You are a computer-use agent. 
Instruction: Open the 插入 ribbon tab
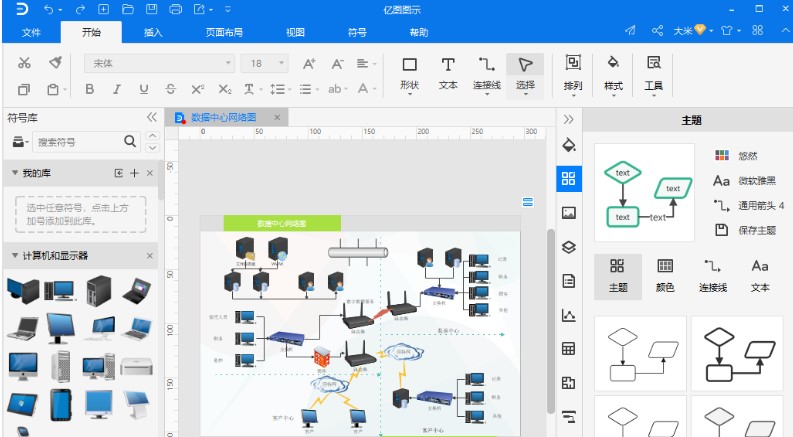(x=153, y=33)
